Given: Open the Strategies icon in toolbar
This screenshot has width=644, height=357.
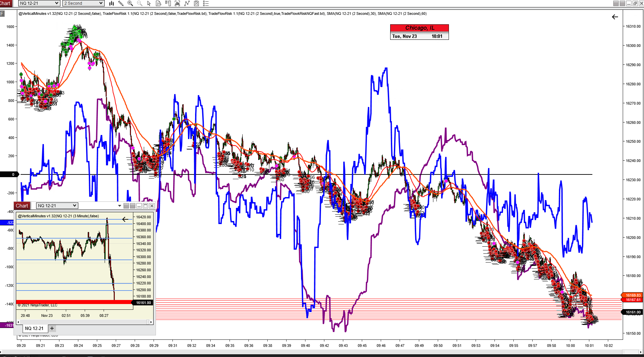Looking at the screenshot, I should tap(187, 3).
